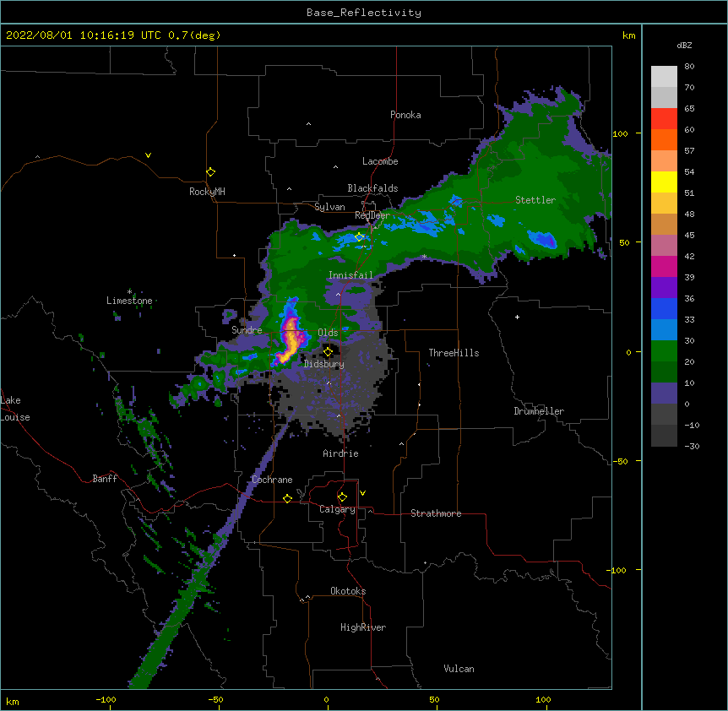Select the magenta 42-39 dBZ legend swatch

tap(664, 267)
